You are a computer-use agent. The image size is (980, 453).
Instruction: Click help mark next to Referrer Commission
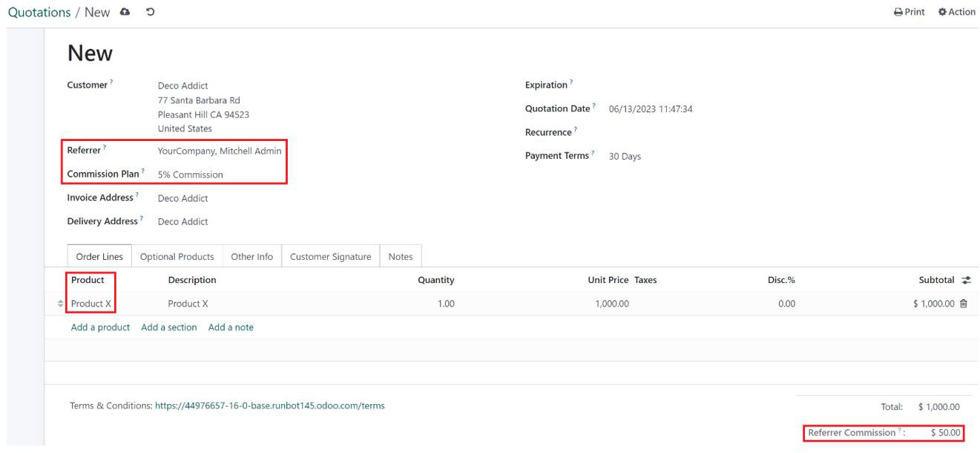[x=900, y=431]
